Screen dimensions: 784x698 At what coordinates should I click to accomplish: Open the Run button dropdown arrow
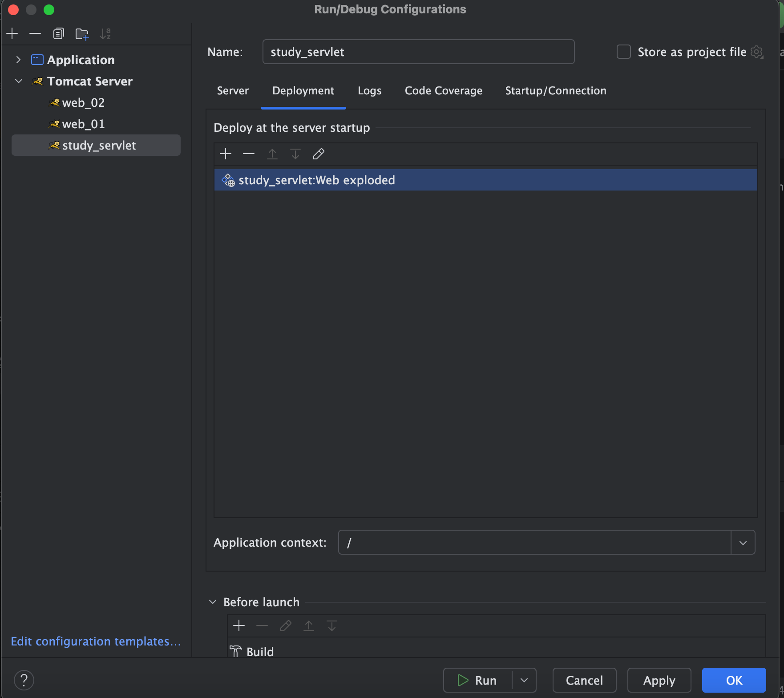[524, 680]
